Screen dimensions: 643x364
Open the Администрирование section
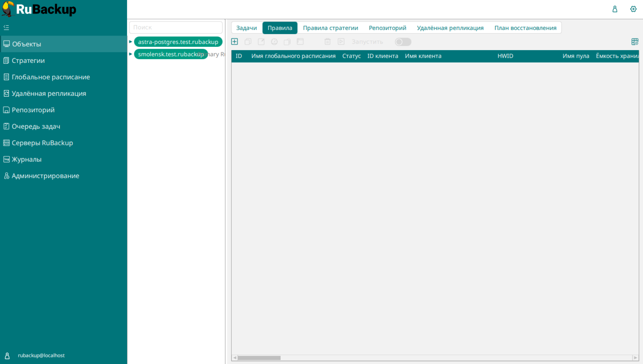[45, 176]
